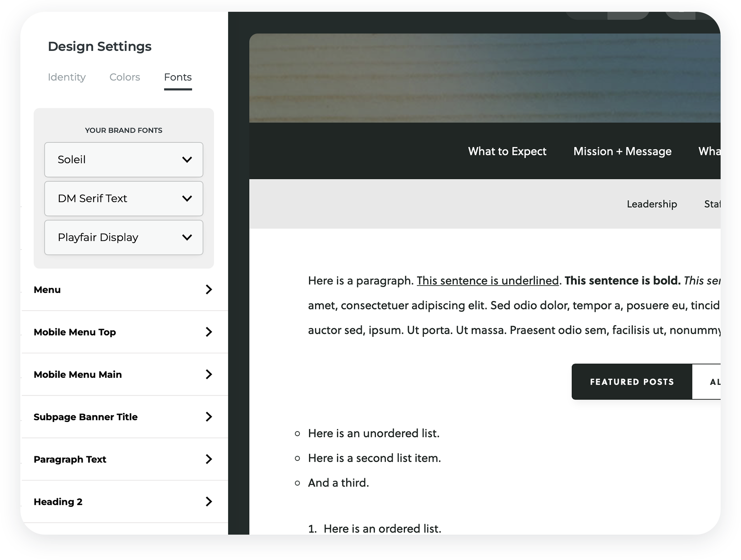Screen dimensions: 741x560
Task: Open the Soleil brand font dropdown
Action: click(x=123, y=160)
